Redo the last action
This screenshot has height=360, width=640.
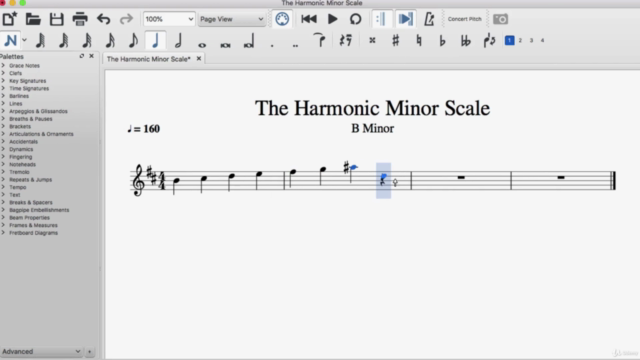click(x=126, y=19)
